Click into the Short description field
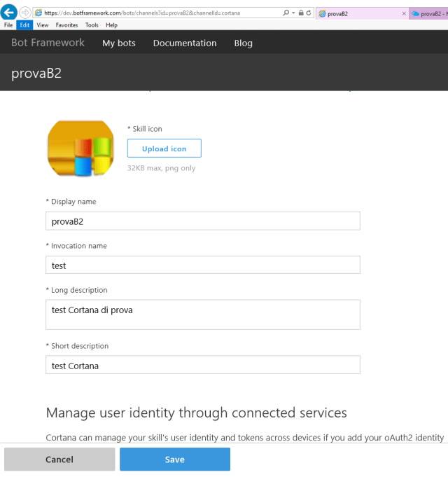 [x=203, y=364]
